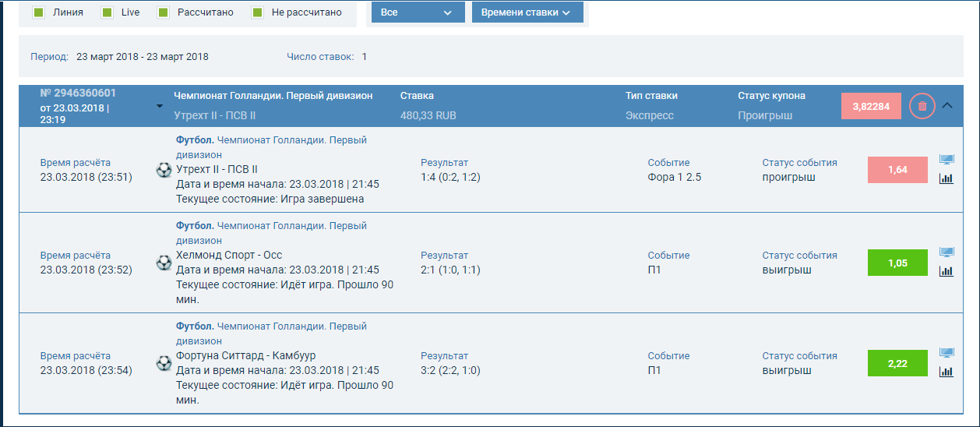Collapse the coupon with the chevron arrow
Screen dimensions: 980x427
(947, 106)
